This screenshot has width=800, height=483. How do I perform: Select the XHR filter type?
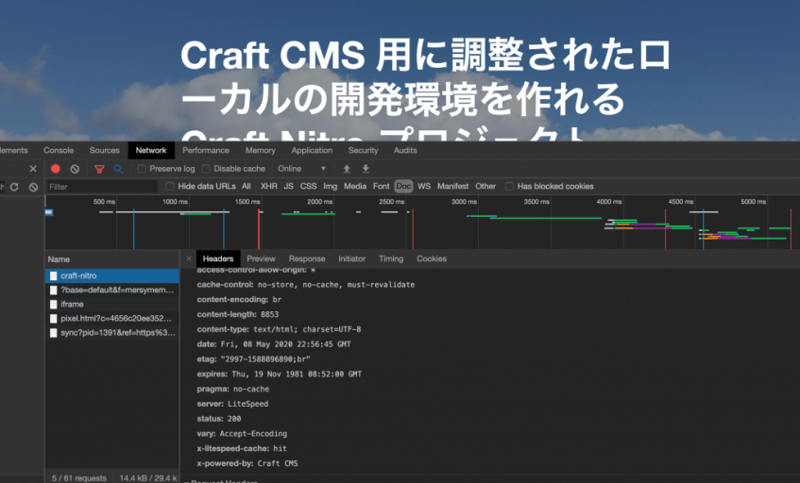pyautogui.click(x=269, y=186)
